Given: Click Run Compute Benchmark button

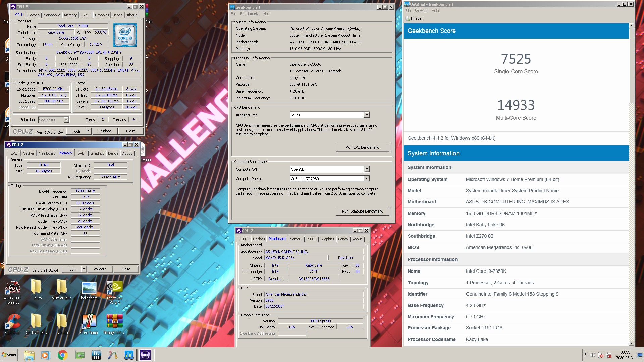Looking at the screenshot, I should tap(362, 211).
